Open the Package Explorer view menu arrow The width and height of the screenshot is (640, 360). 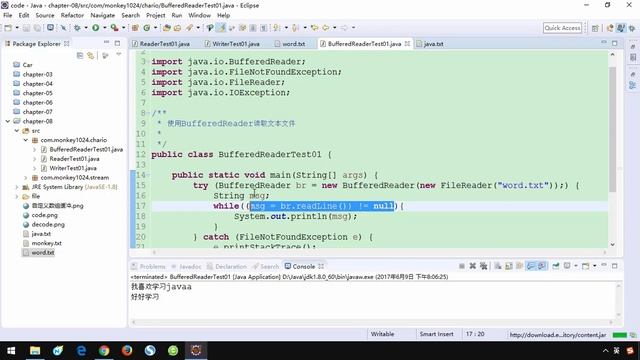(x=118, y=54)
